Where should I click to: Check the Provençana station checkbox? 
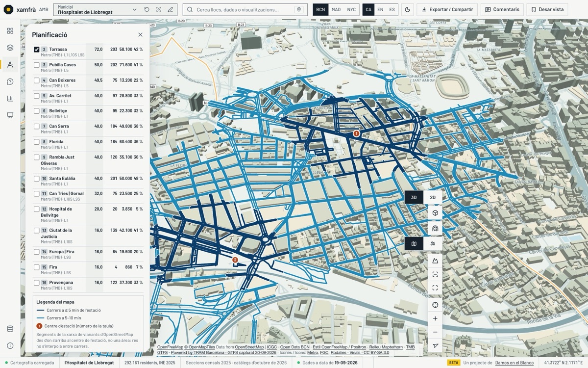(x=37, y=283)
